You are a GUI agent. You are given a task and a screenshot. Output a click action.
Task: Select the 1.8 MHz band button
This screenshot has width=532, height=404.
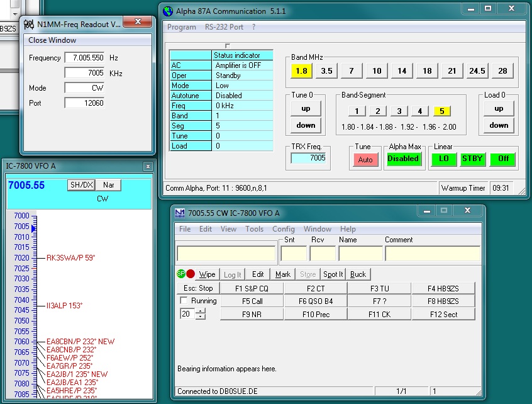point(301,70)
